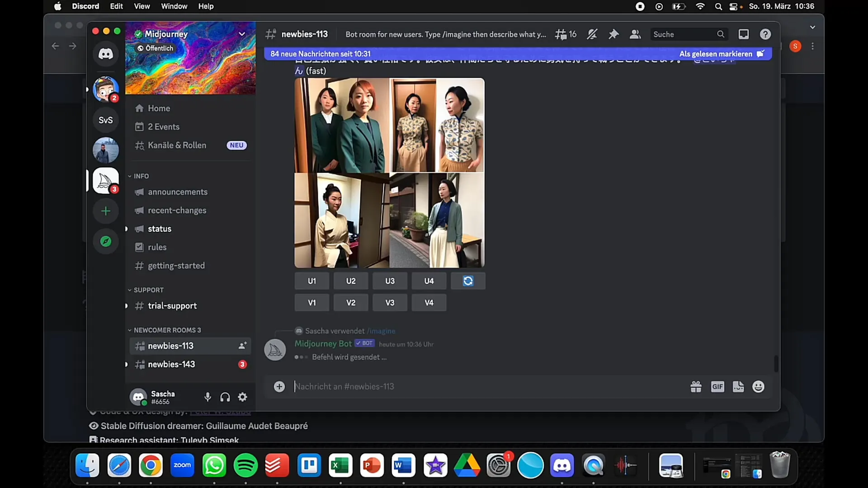This screenshot has height=488, width=868.
Task: Select the Kanäle & Rollen menu item
Action: coord(177,145)
